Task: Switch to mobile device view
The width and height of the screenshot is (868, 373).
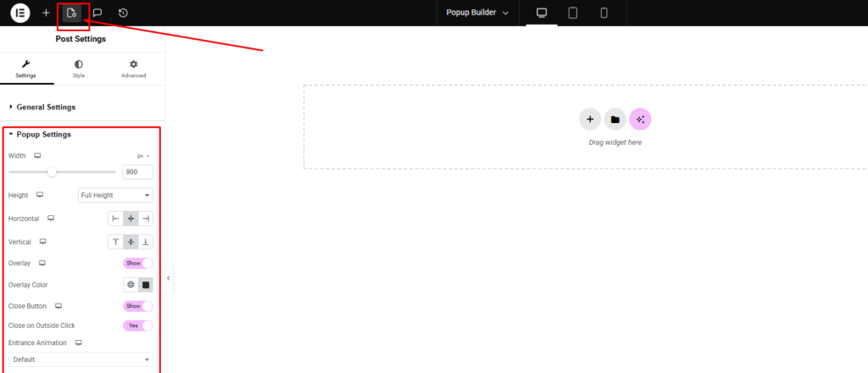Action: [604, 13]
